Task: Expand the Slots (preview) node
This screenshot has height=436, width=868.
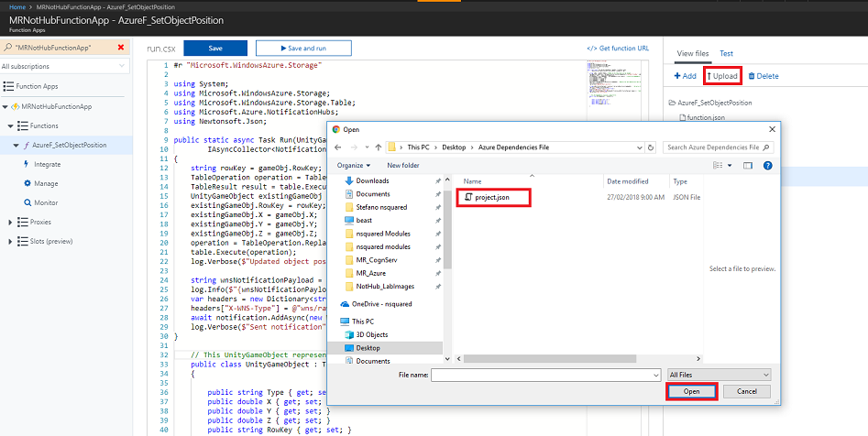Action: [9, 241]
